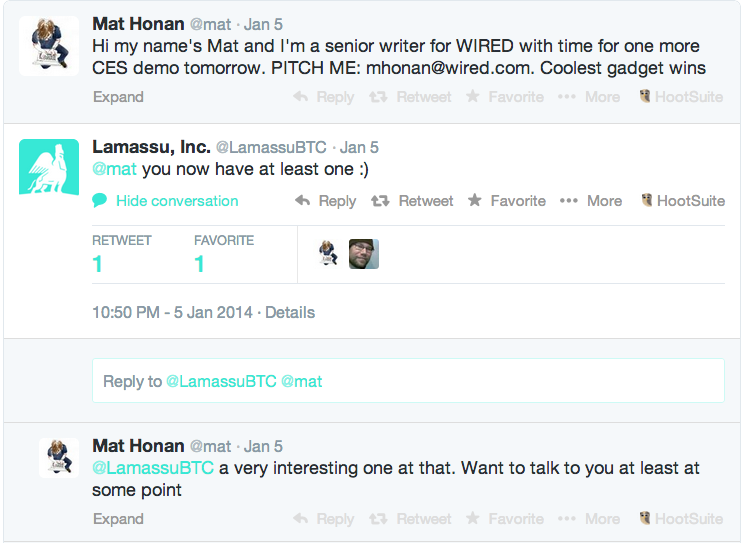
Task: Open More options on Lamassu tweet
Action: pos(590,201)
